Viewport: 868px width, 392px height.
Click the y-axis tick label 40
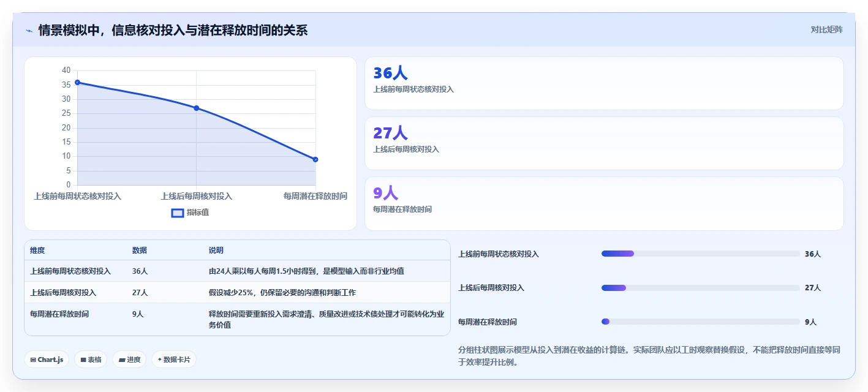(66, 70)
